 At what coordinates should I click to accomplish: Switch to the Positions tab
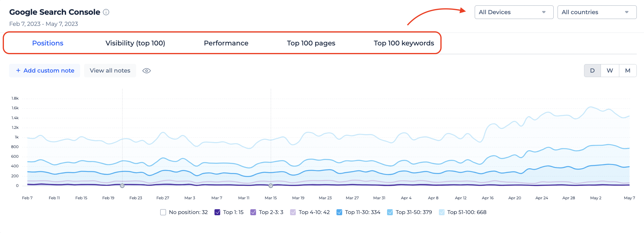(48, 43)
